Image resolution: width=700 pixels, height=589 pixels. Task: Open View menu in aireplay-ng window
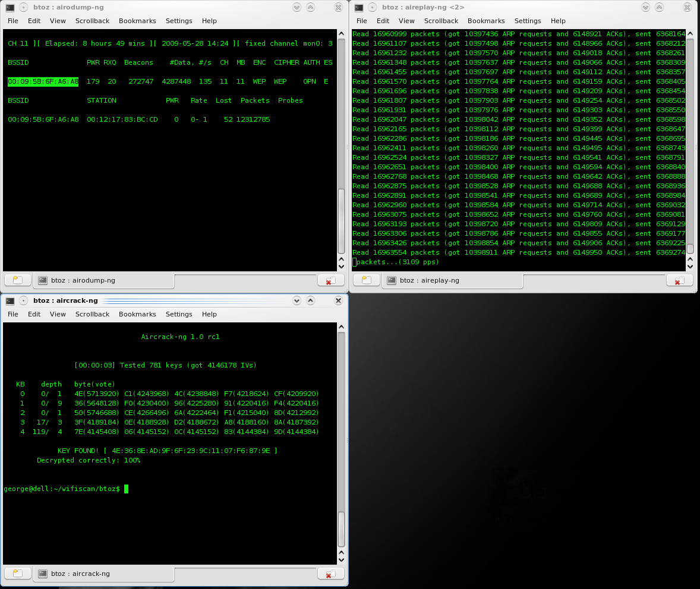pos(406,21)
